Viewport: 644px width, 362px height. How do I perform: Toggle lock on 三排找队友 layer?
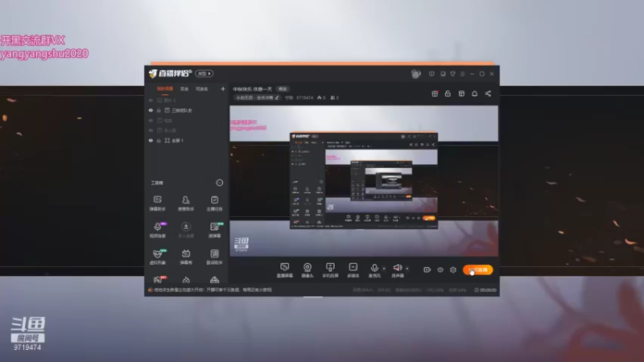pyautogui.click(x=159, y=110)
